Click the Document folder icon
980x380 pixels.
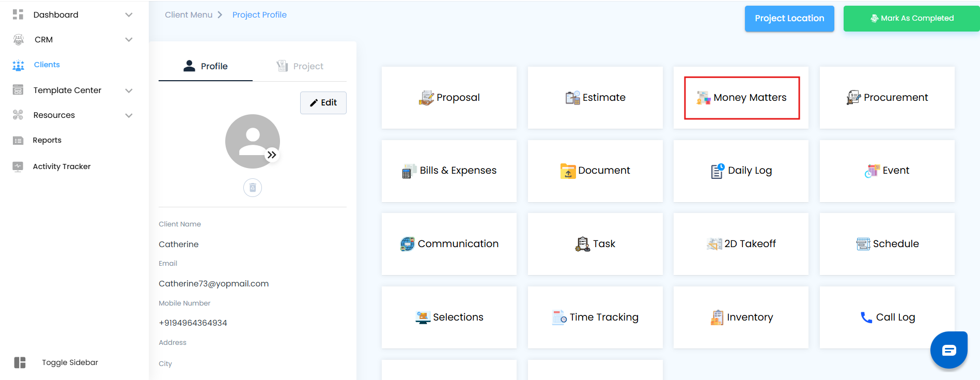tap(568, 171)
